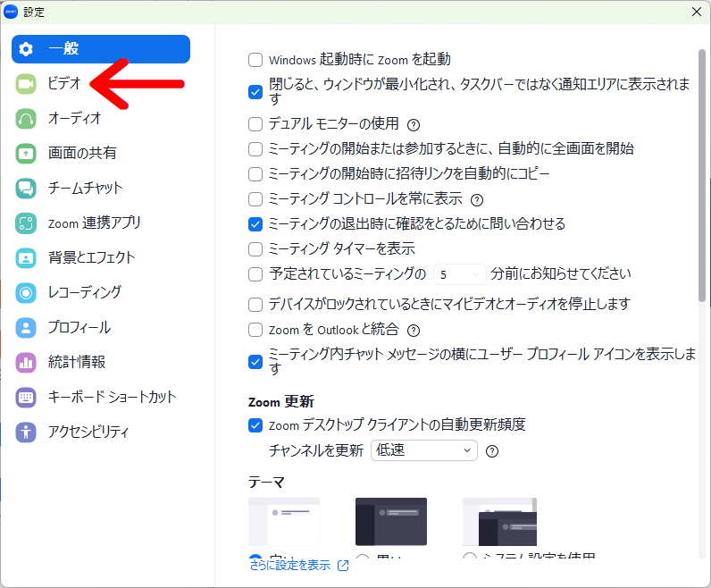Image resolution: width=711 pixels, height=588 pixels.
Task: Open Zoom 連携アプリ tab
Action: coord(101,223)
